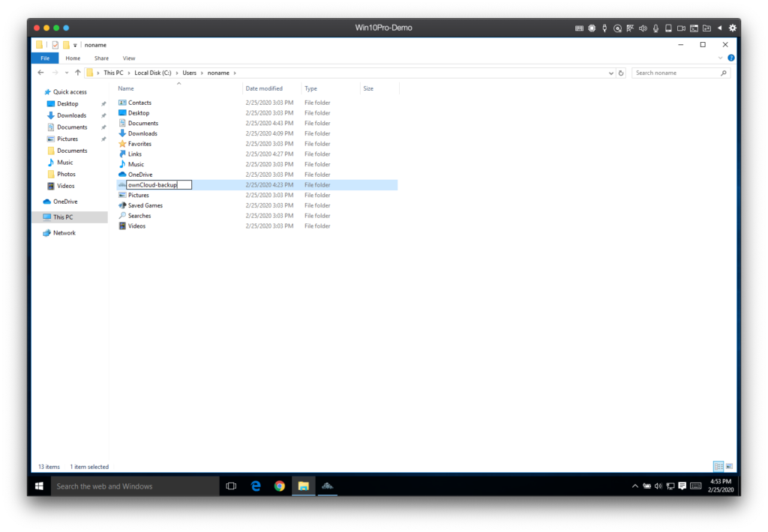Screen dimensions: 768x532
Task: Open Explorer Help question mark icon
Action: coord(730,58)
